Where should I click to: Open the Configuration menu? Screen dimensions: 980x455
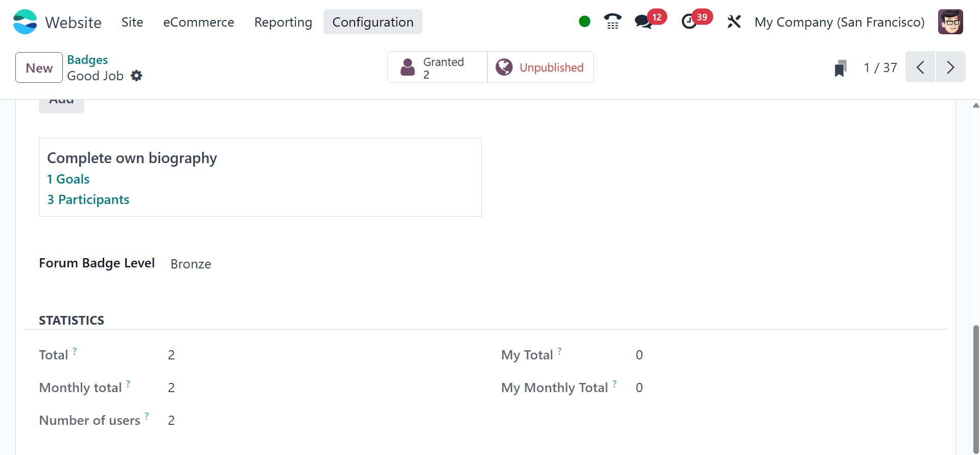coord(373,22)
